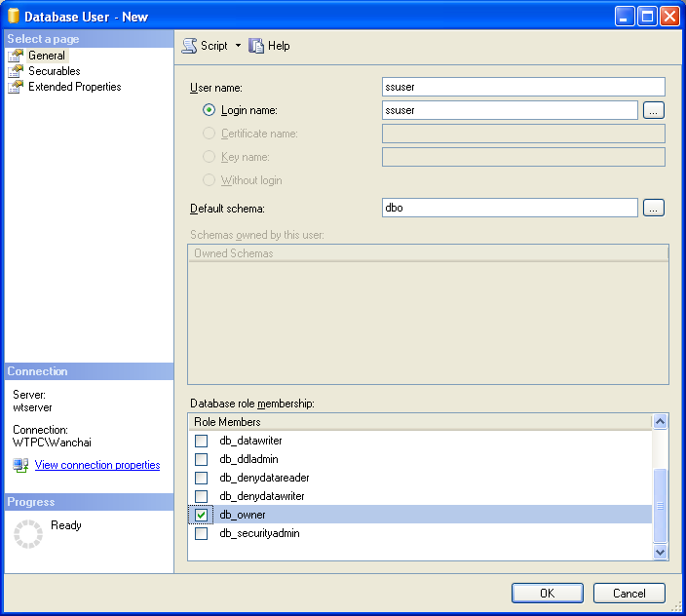Viewport: 686px width, 616px height.
Task: Click the connection properties computer icon
Action: pyautogui.click(x=20, y=465)
